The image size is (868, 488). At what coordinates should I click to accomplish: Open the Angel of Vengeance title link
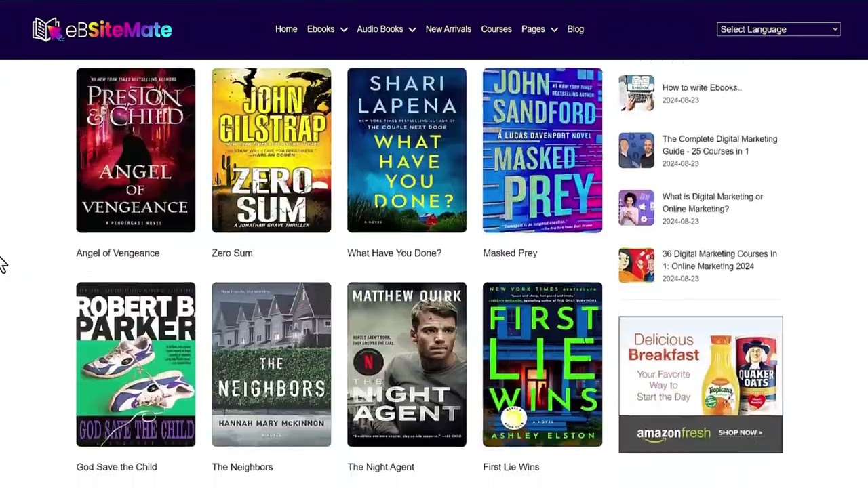pos(118,253)
